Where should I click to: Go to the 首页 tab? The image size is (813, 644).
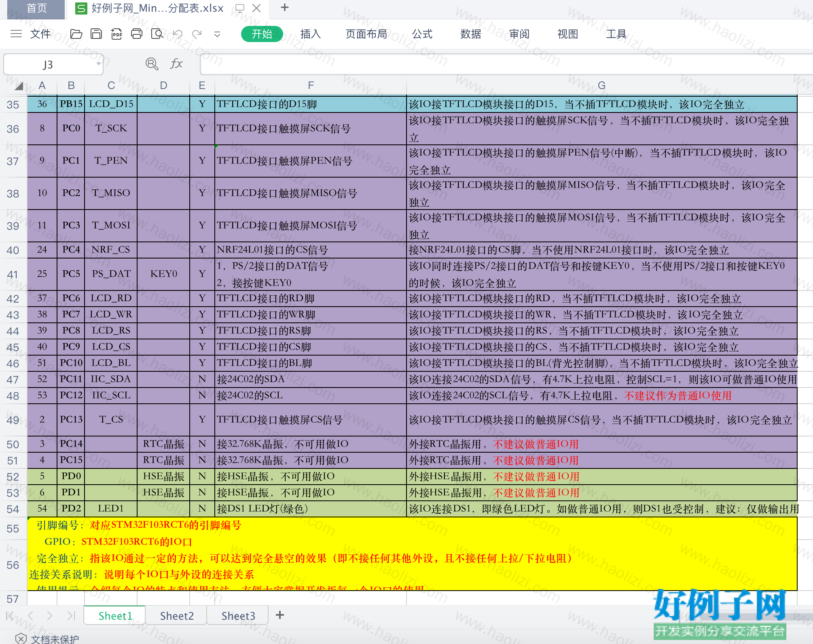click(36, 9)
